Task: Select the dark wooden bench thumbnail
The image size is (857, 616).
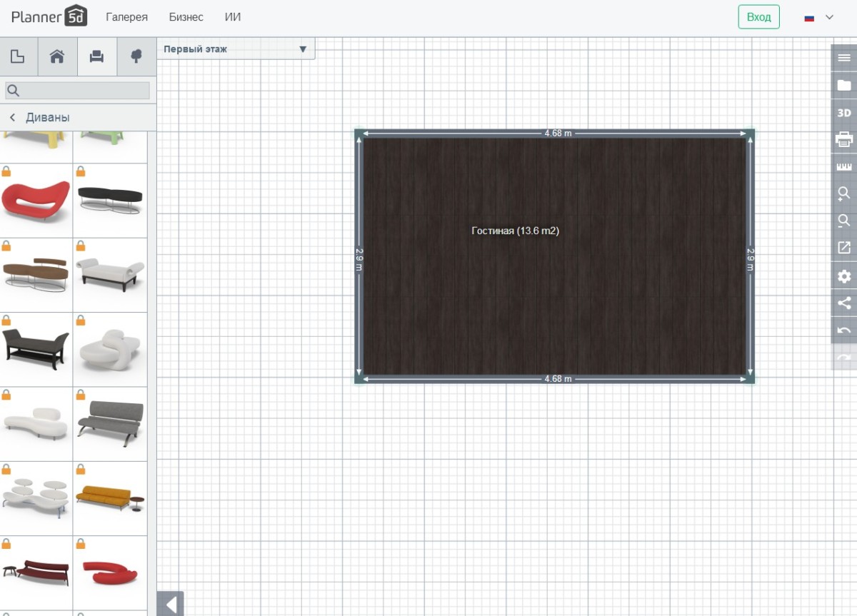Action: pyautogui.click(x=36, y=350)
